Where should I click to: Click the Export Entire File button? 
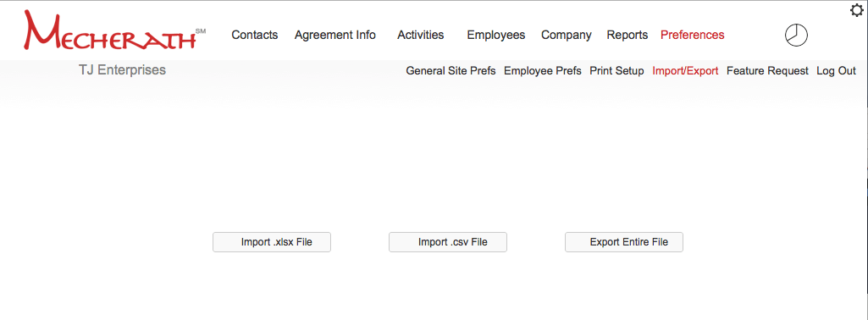click(624, 242)
